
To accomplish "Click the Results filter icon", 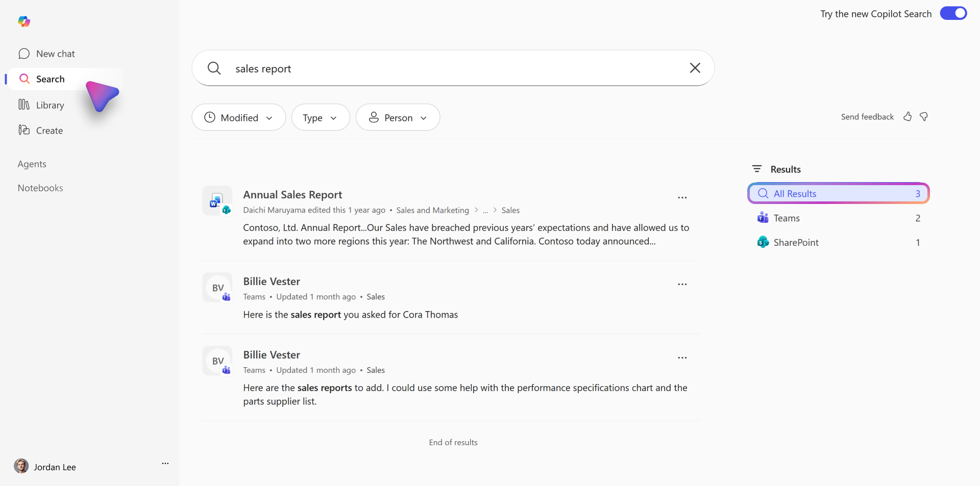I will point(757,169).
